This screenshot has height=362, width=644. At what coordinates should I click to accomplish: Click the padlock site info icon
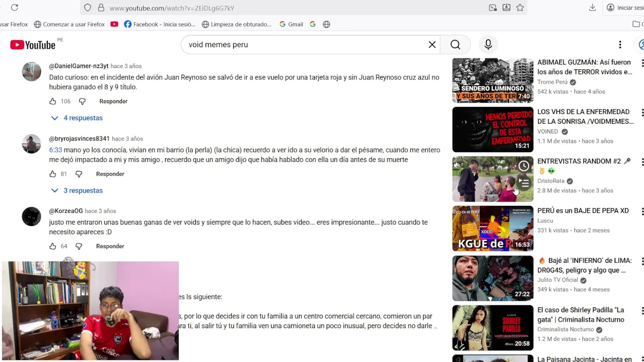(101, 8)
